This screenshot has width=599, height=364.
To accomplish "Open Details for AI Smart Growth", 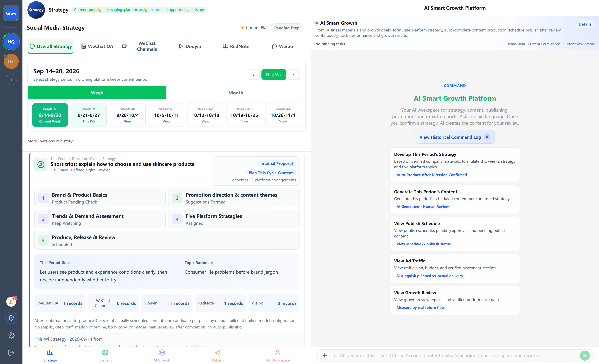I will [585, 24].
